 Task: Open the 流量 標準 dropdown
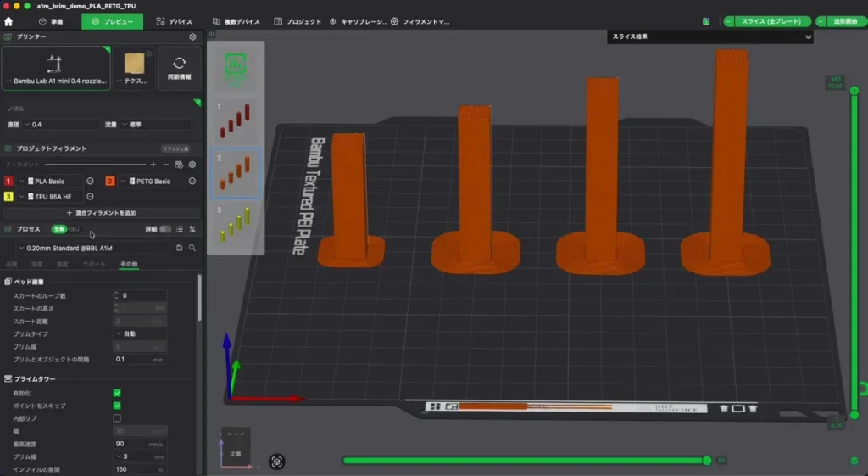155,125
